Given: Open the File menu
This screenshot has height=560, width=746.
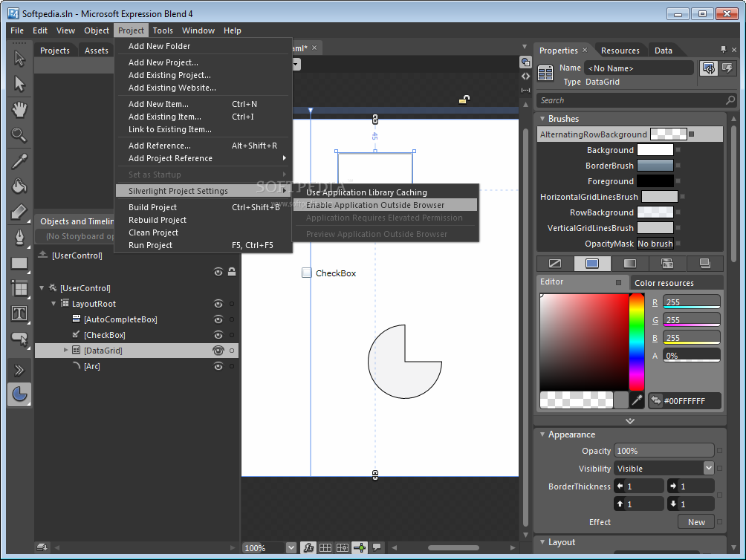Looking at the screenshot, I should (x=17, y=30).
